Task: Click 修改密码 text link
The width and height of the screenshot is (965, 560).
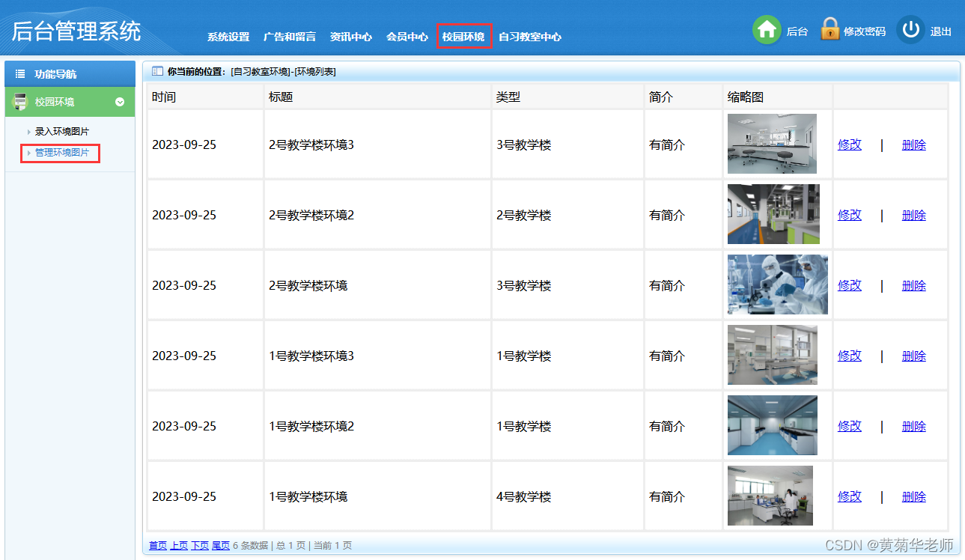Action: coord(865,31)
